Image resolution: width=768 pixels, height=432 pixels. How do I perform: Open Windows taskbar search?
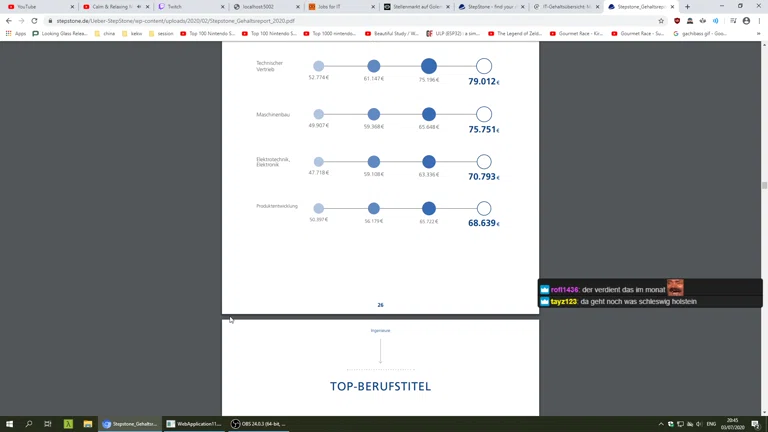point(28,424)
